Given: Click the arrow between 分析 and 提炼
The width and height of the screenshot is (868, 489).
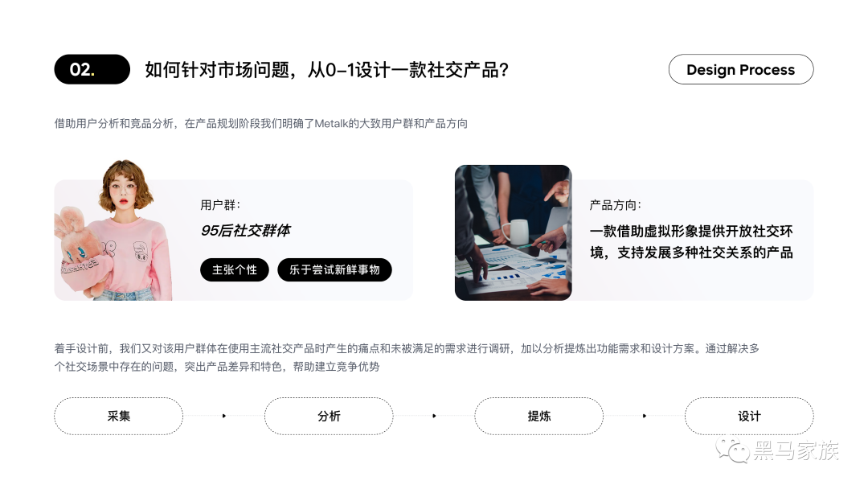Looking at the screenshot, I should coord(434,416).
